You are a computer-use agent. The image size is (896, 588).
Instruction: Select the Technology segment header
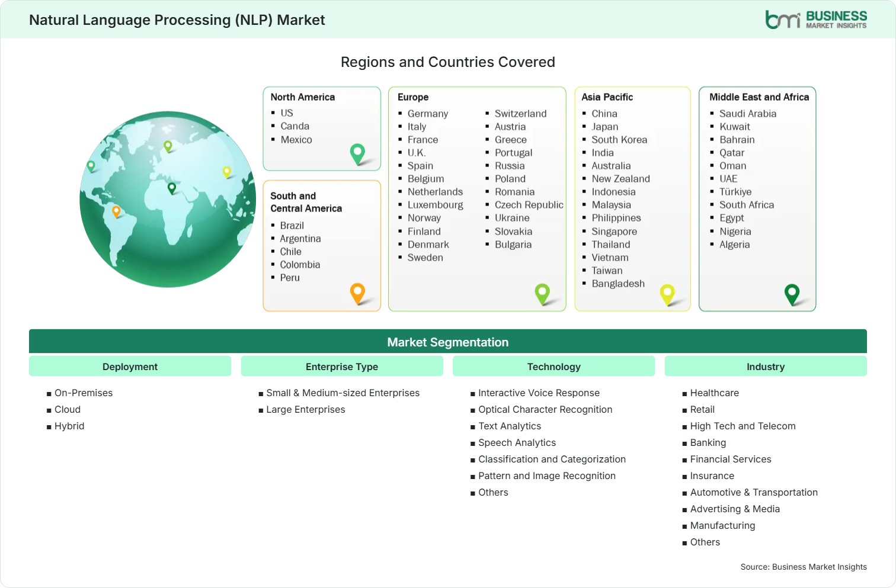click(553, 367)
